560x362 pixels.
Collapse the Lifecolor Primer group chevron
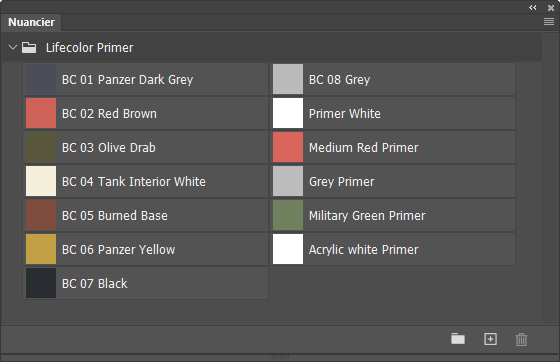(13, 47)
